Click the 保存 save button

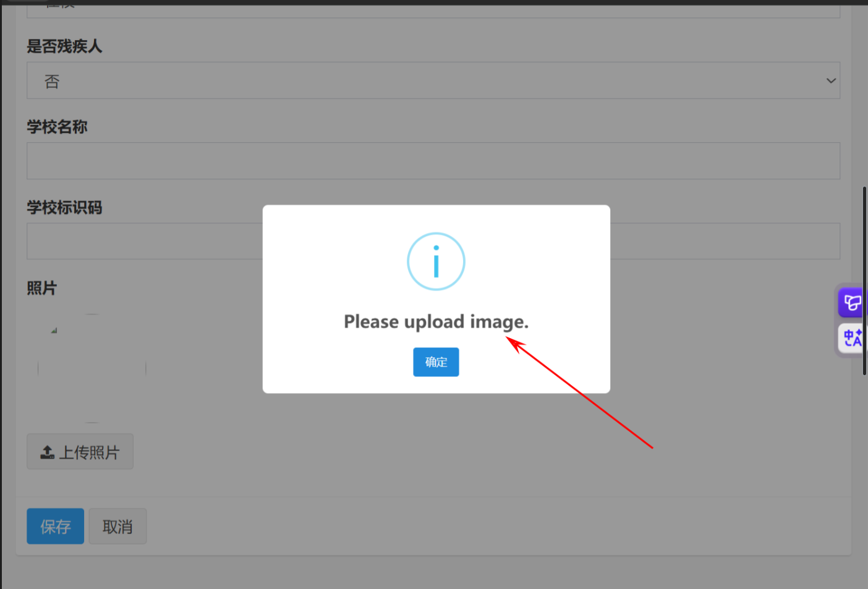(x=55, y=527)
